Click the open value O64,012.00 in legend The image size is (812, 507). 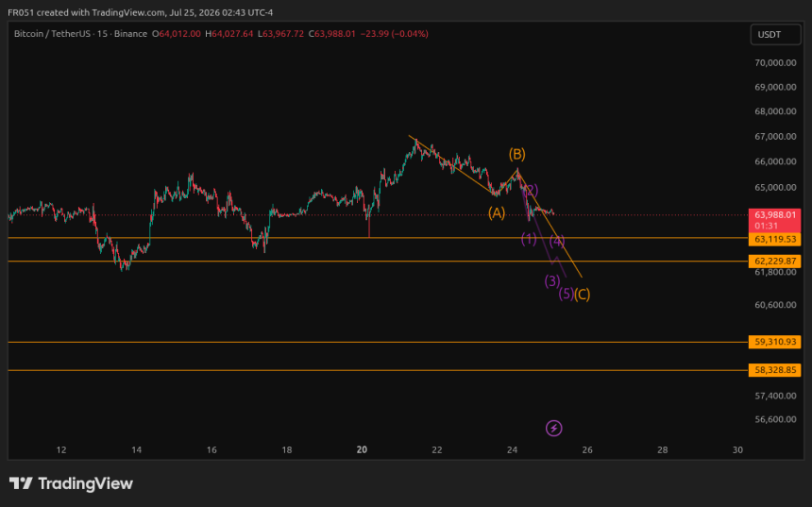coord(176,34)
